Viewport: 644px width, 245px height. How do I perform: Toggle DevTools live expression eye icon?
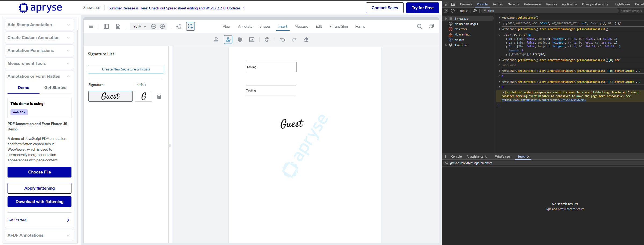[475, 11]
